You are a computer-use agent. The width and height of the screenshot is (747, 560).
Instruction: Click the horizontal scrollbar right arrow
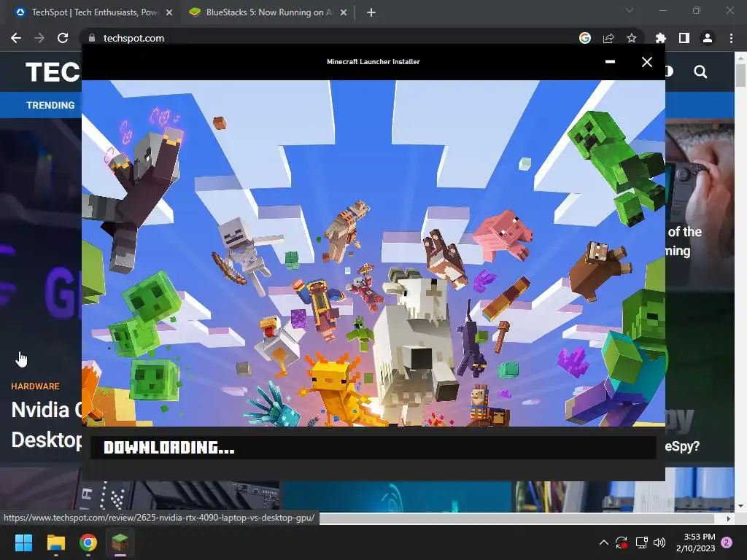pos(729,518)
